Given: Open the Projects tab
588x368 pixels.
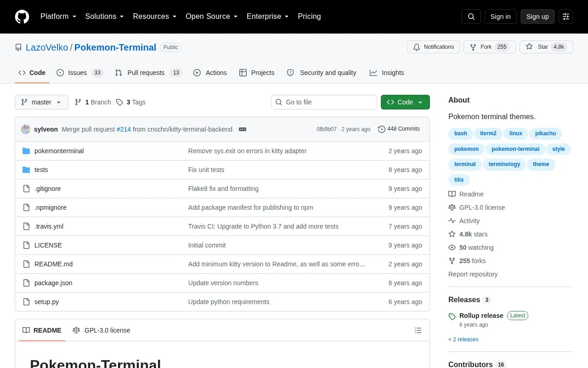Looking at the screenshot, I should 257,73.
